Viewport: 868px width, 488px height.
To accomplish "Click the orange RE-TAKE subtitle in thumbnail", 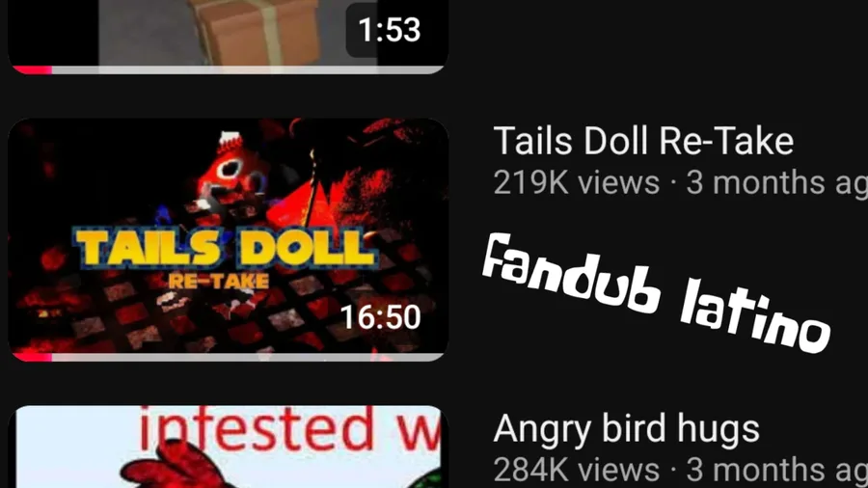I will tap(219, 281).
